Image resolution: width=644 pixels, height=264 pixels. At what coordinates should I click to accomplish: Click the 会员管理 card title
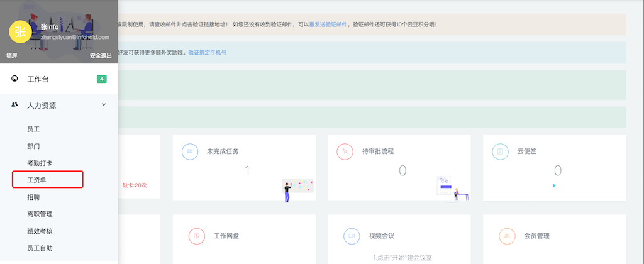pos(537,236)
